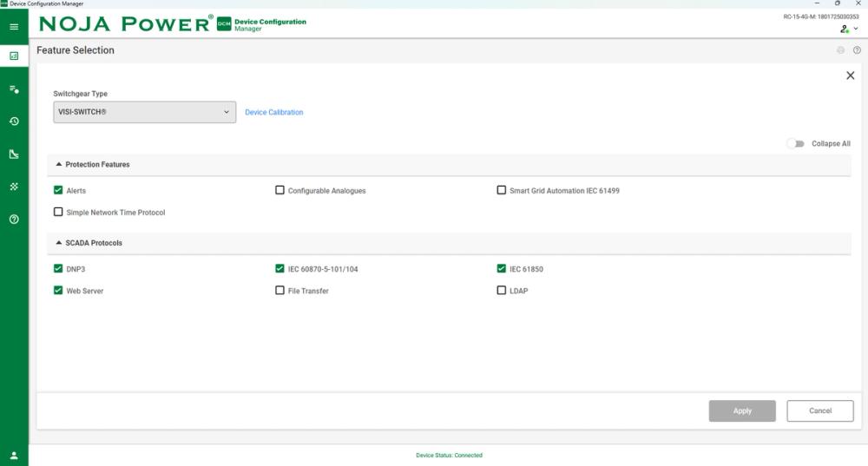This screenshot has width=868, height=466.
Task: Minimize the Device Configuration Manager window
Action: [x=817, y=3]
